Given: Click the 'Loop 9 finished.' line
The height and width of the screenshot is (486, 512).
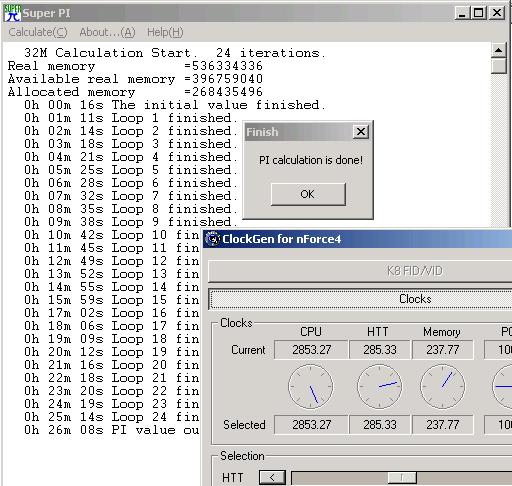Looking at the screenshot, I should [x=131, y=222].
